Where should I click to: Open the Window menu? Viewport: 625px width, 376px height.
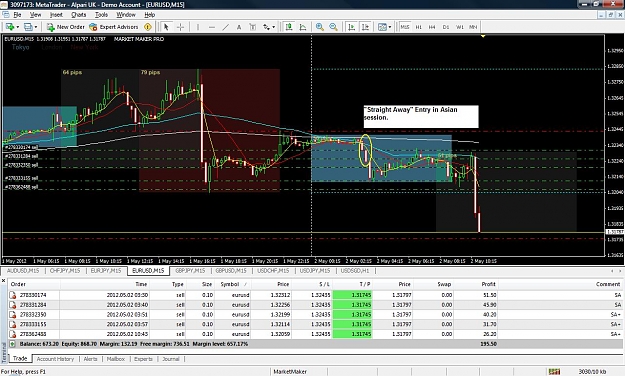click(x=126, y=15)
